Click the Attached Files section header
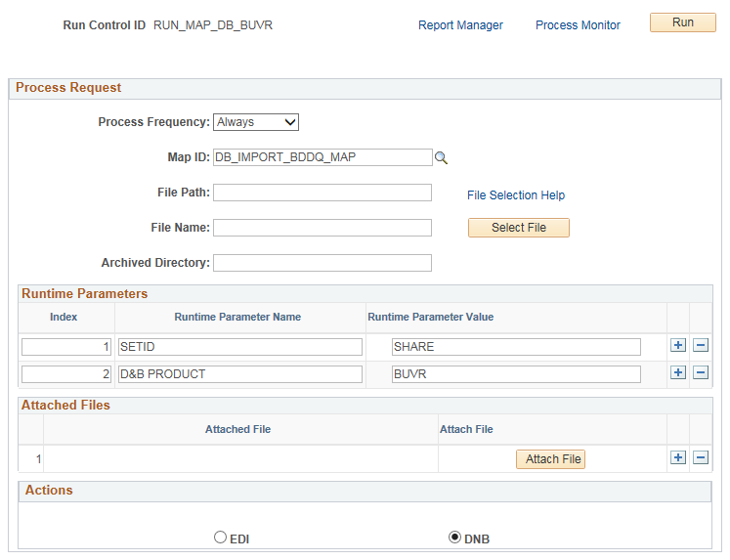 click(x=65, y=405)
